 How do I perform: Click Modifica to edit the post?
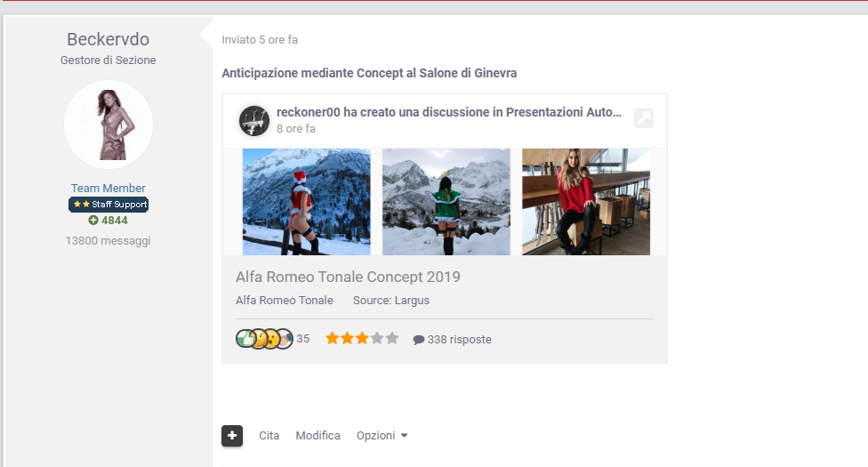317,436
